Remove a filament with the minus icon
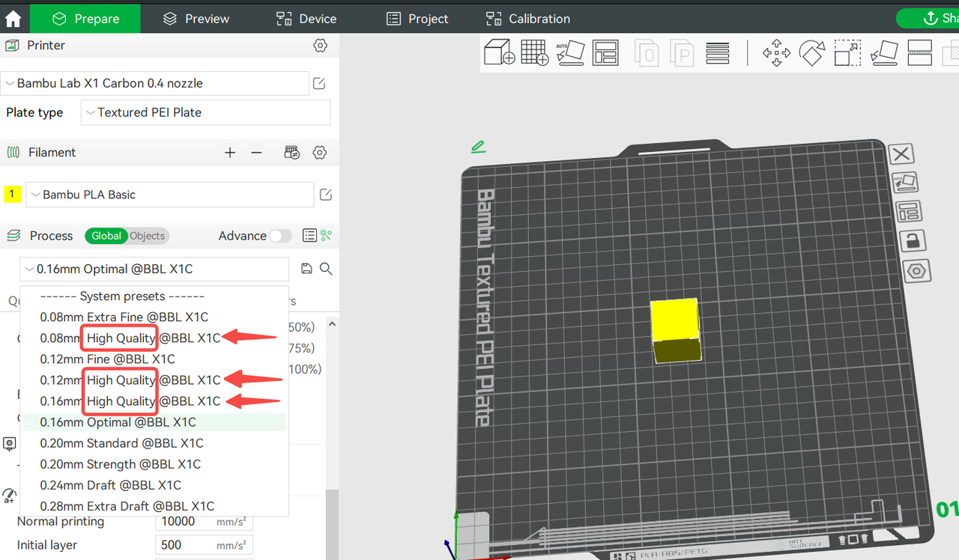This screenshot has height=560, width=959. [x=257, y=153]
